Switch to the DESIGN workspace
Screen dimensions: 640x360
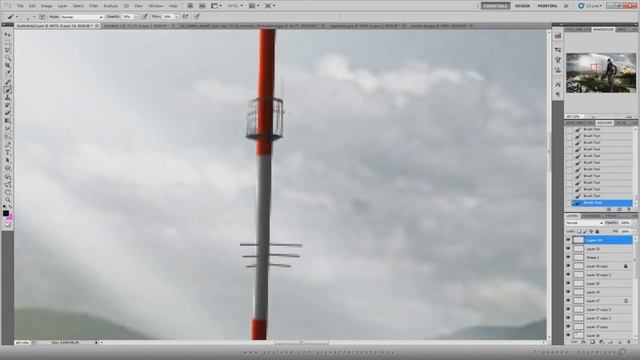tap(522, 6)
